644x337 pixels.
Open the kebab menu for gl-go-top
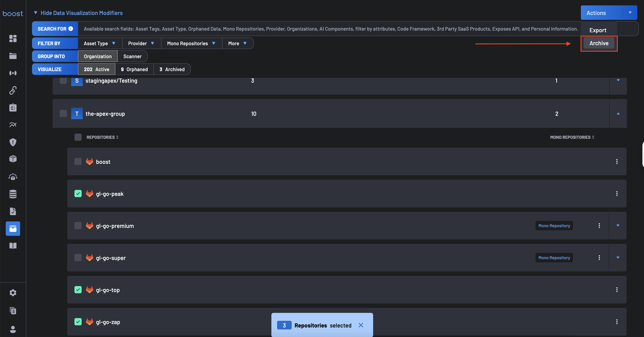(617, 289)
